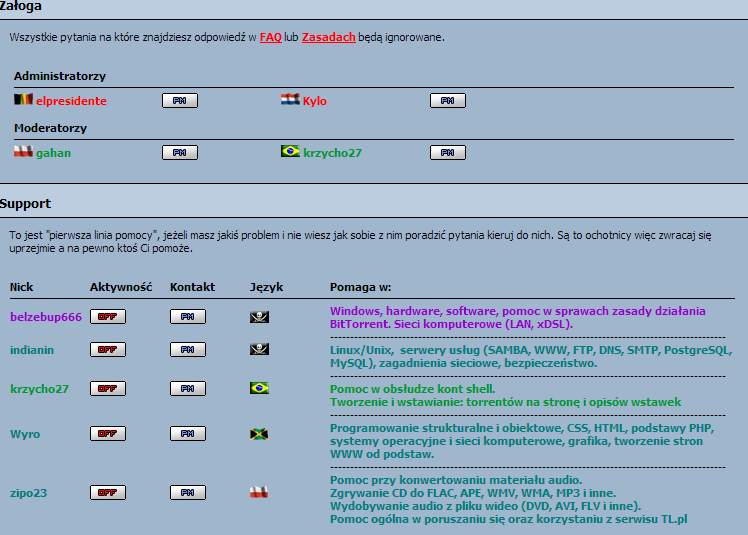Click 'Pomoc przy konwertowaniu materiału audio.' text
The image size is (748, 535).
[x=456, y=480]
